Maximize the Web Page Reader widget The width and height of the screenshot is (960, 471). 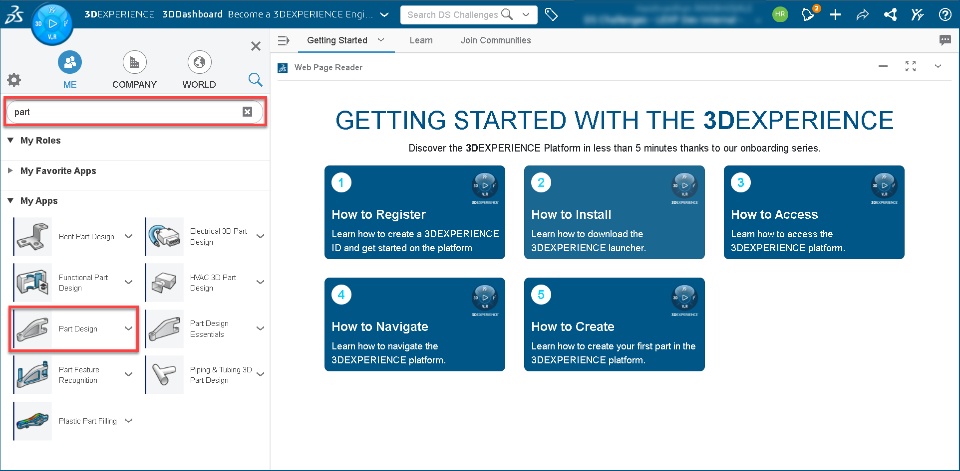pyautogui.click(x=910, y=66)
